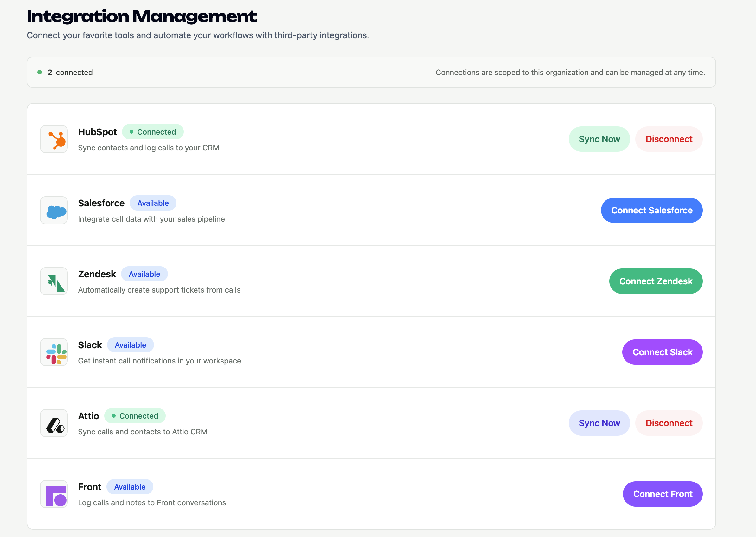Image resolution: width=756 pixels, height=537 pixels.
Task: Click the Zendesk integration name
Action: [97, 274]
